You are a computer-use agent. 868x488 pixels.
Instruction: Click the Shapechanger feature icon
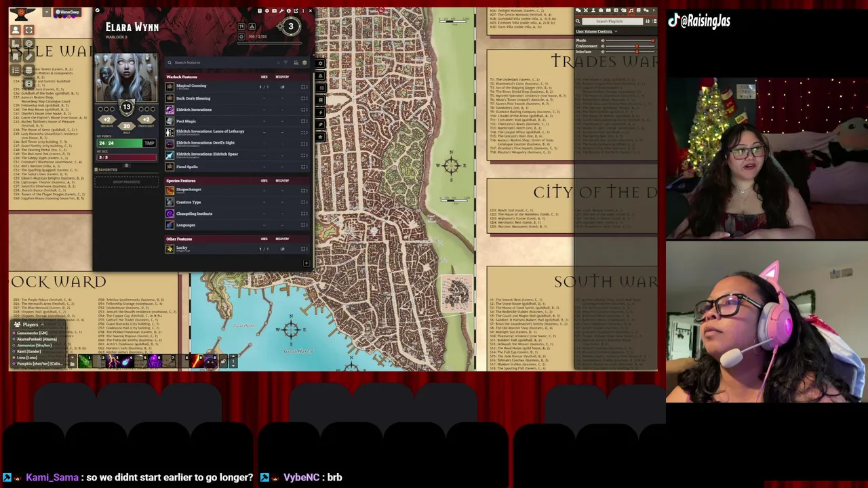pyautogui.click(x=170, y=190)
